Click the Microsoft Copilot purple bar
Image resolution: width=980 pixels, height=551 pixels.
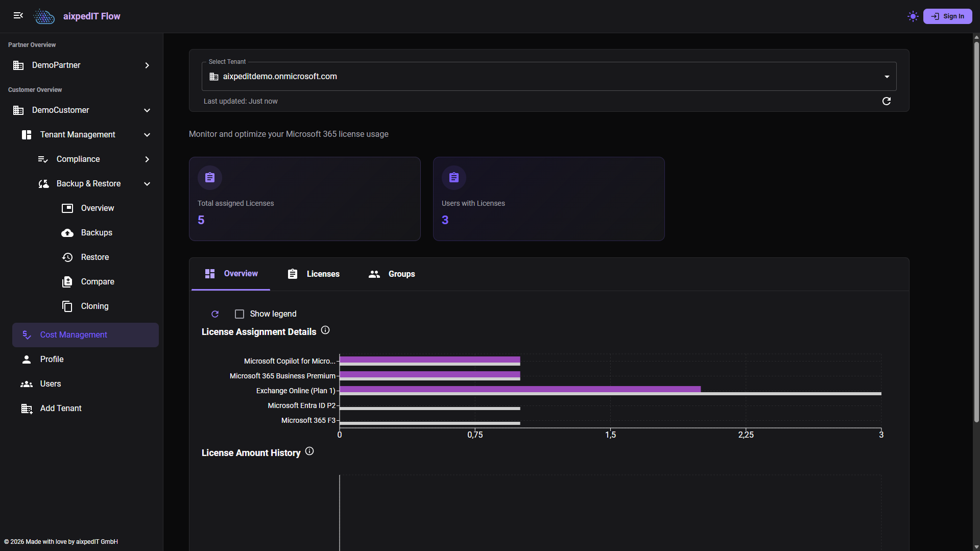(x=429, y=360)
